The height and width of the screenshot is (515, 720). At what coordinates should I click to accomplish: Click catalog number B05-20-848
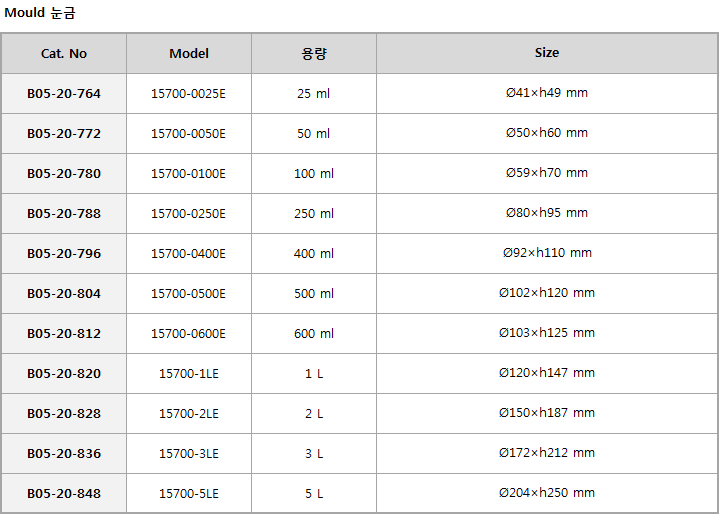point(64,493)
